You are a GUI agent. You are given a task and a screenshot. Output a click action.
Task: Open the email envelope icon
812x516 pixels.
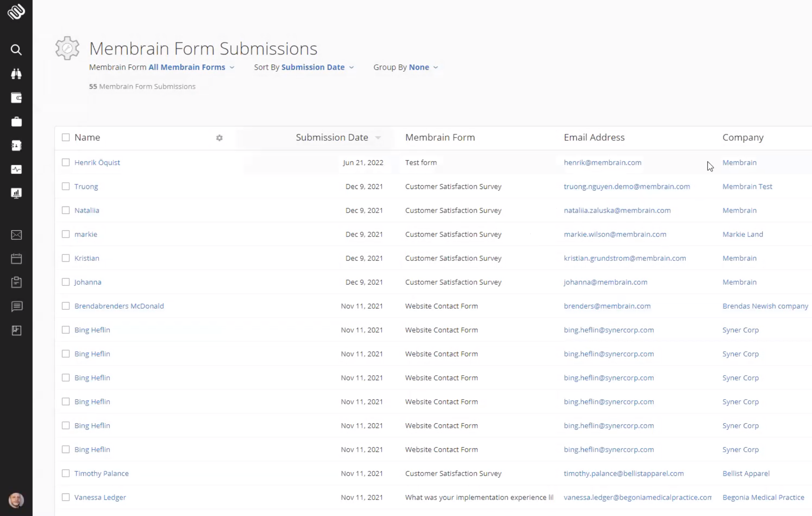pos(16,235)
